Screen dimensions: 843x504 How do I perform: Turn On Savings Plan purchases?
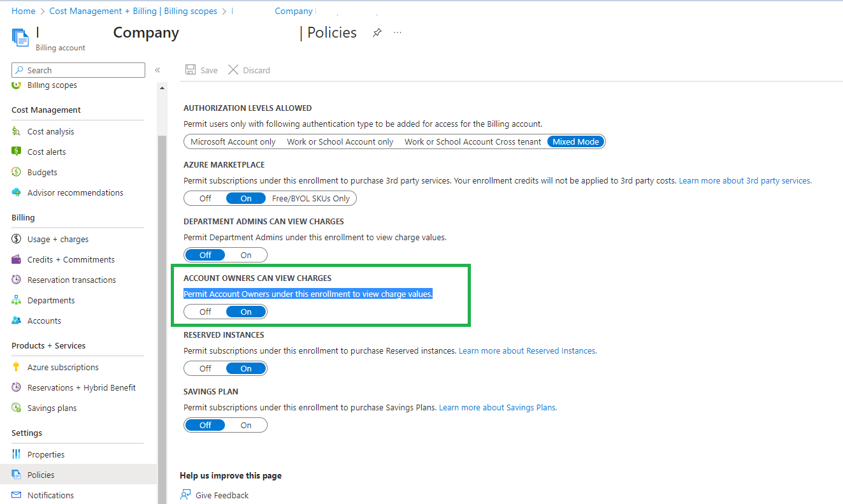(246, 425)
